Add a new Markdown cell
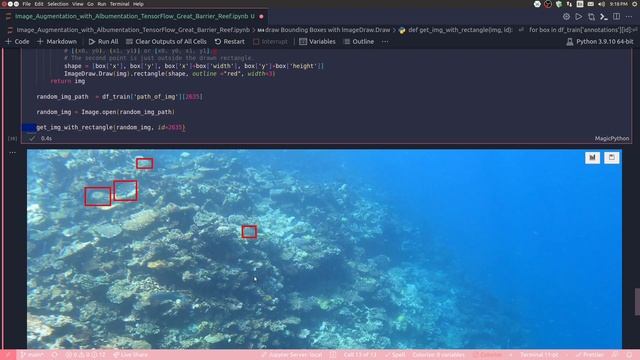 [x=57, y=42]
